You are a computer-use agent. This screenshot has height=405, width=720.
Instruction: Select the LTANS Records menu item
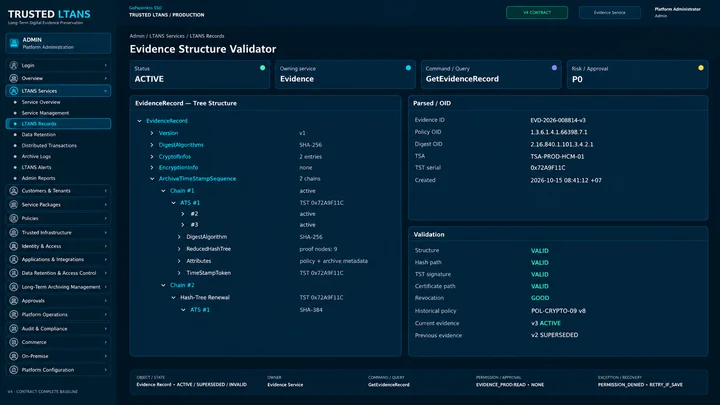58,124
